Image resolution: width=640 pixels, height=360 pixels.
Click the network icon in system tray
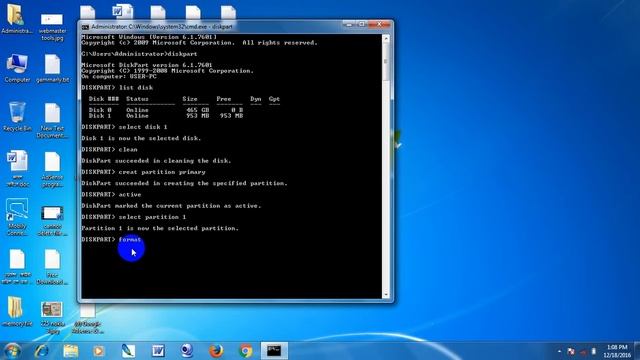583,351
